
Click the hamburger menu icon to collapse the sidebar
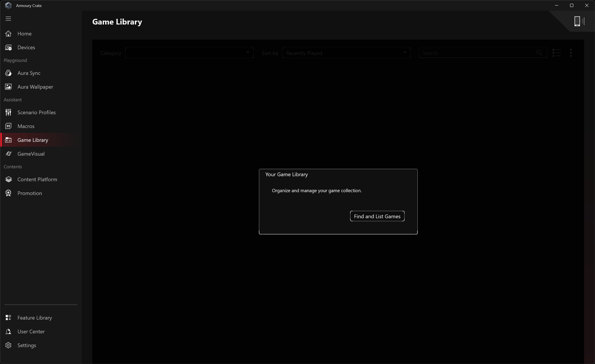8,19
